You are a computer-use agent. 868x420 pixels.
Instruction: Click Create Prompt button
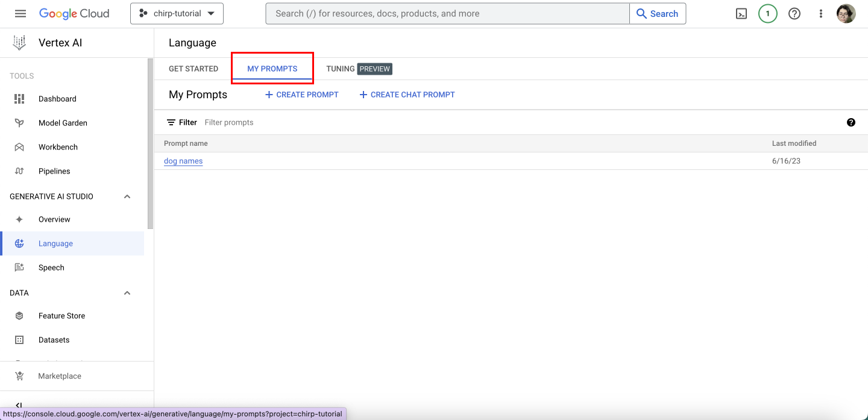[302, 95]
